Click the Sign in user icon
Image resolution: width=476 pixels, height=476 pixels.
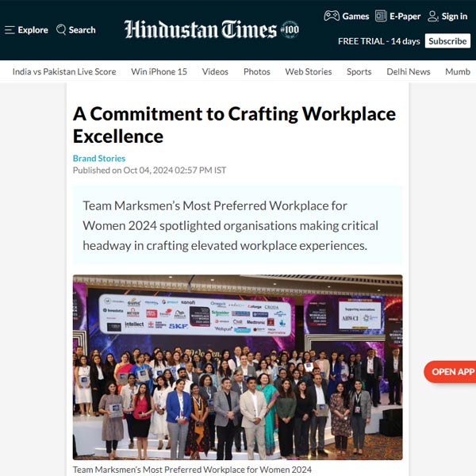(432, 16)
